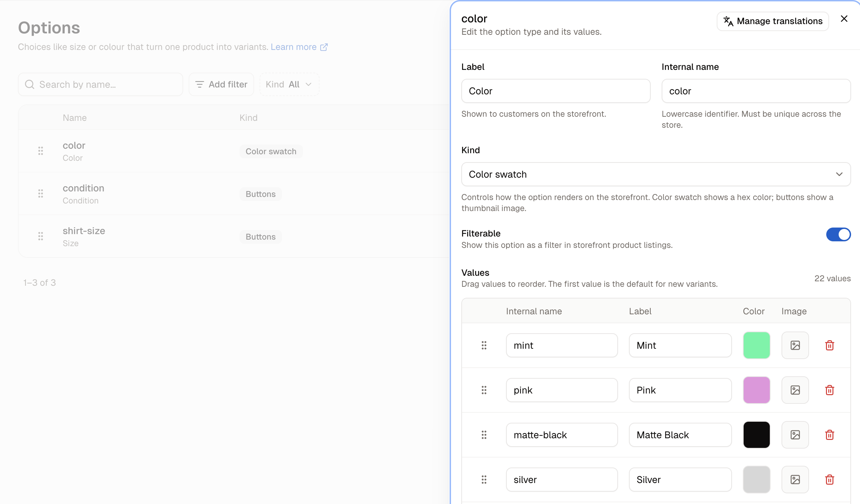Open the mint green color swatch

756,345
